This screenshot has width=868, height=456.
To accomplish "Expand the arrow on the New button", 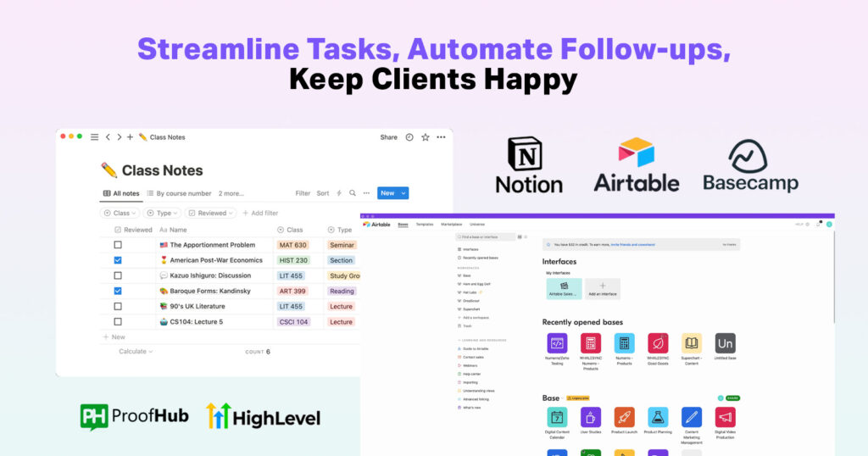I will [403, 193].
